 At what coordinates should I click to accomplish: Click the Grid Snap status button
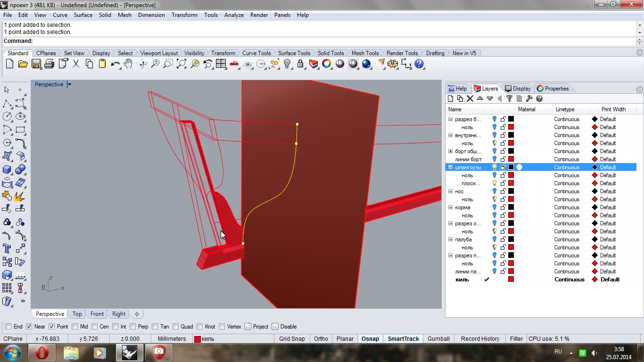tap(292, 339)
